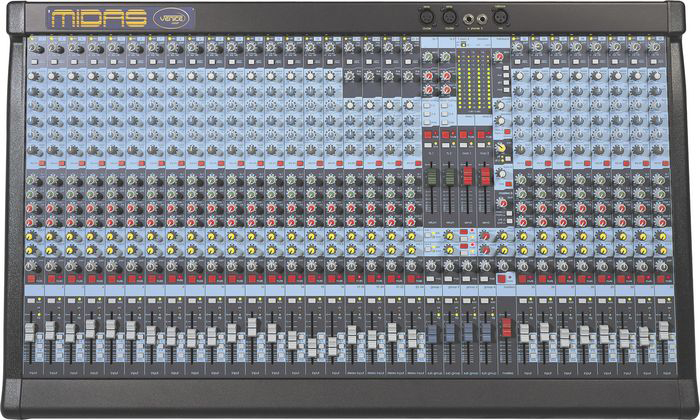Click the leftmost channel's upper yellow aux knob
The width and height of the screenshot is (700, 420).
(31, 236)
